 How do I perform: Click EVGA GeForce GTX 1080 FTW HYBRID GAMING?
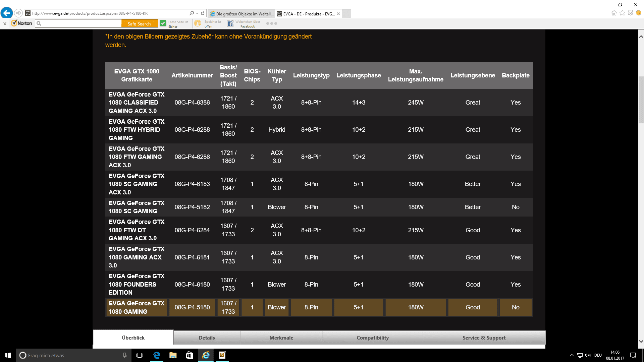coord(137,130)
